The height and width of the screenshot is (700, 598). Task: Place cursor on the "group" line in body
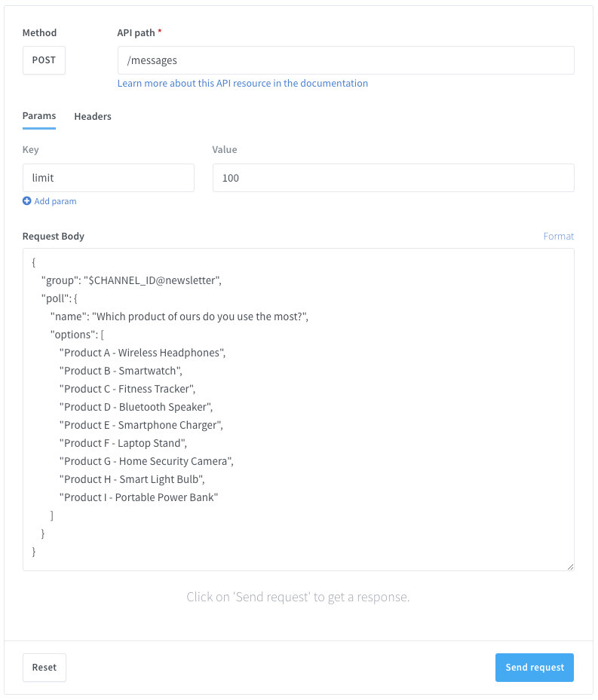pos(131,280)
